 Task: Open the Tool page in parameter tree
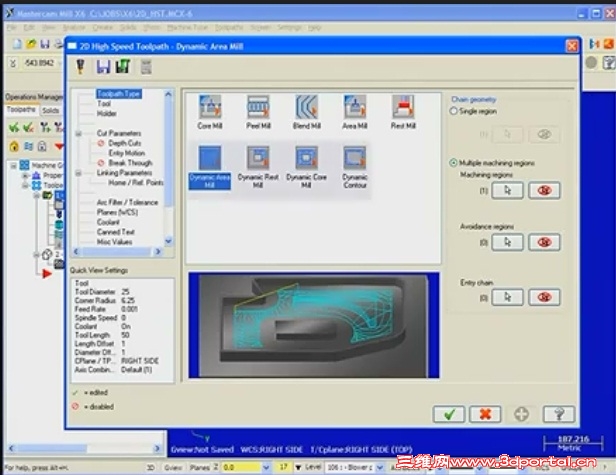pos(104,104)
